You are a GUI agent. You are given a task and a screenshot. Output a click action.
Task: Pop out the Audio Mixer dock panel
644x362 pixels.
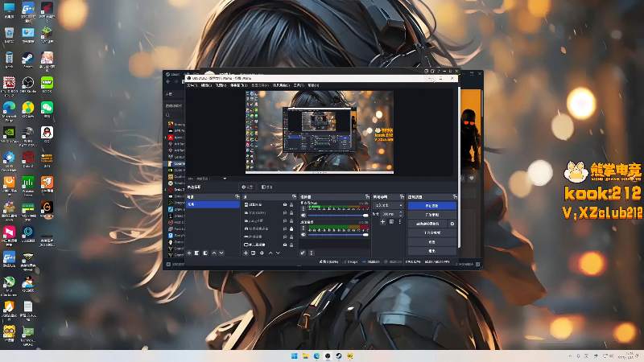367,197
